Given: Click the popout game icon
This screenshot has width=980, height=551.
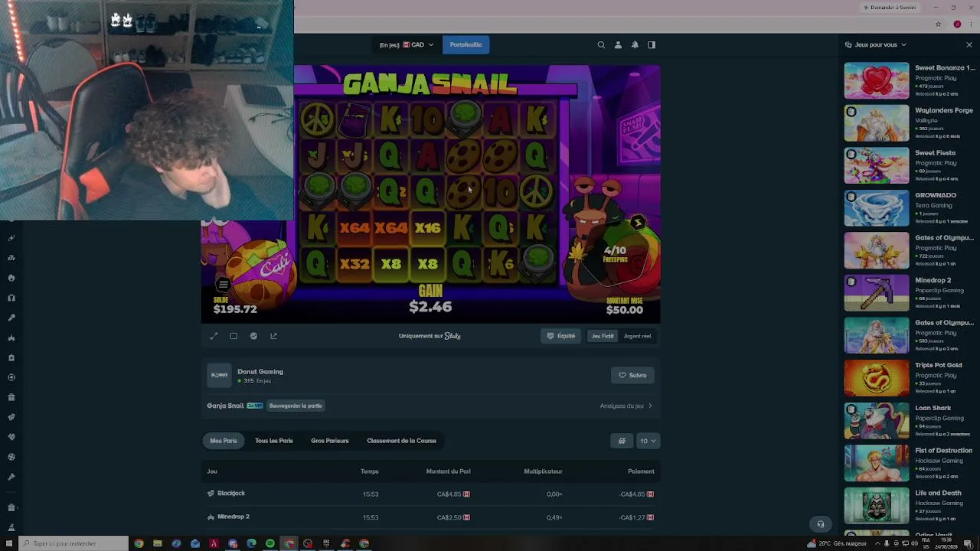Looking at the screenshot, I should pyautogui.click(x=273, y=336).
